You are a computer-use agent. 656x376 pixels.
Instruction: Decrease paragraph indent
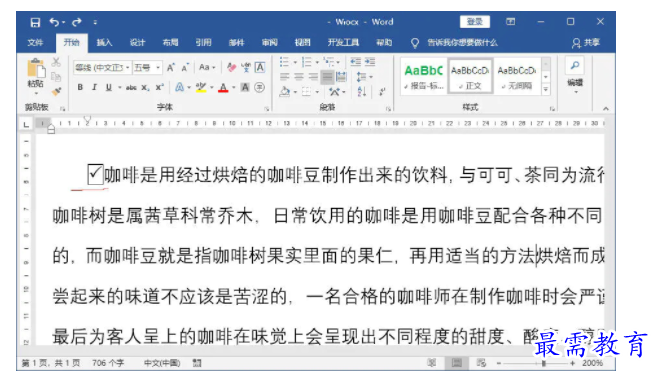click(x=356, y=62)
